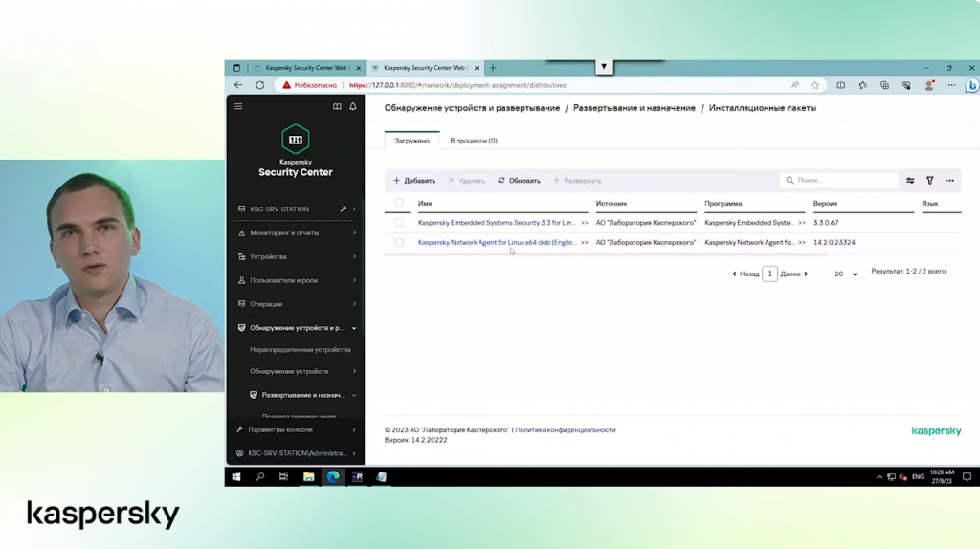Open Политика конфиденциальности link
Screen dimensions: 980x549
565,429
